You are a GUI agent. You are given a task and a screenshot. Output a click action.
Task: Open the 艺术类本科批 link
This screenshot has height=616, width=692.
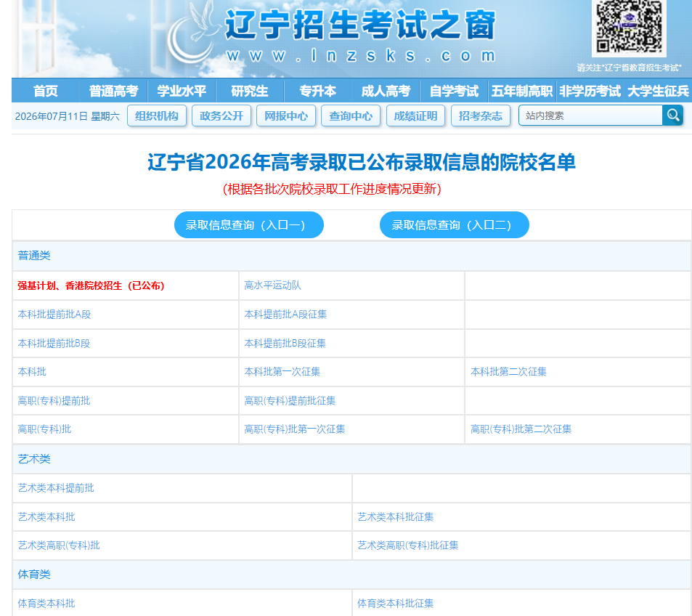46,516
